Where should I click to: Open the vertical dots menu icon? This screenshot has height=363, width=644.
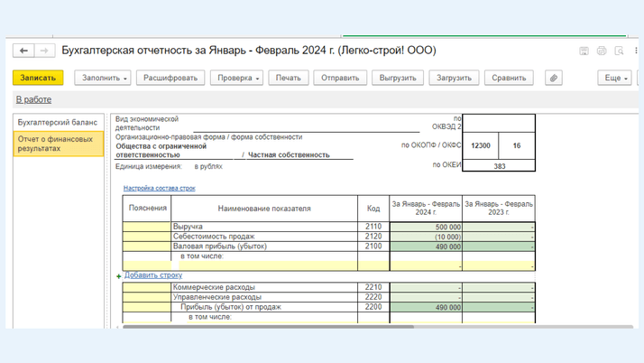[x=636, y=51]
